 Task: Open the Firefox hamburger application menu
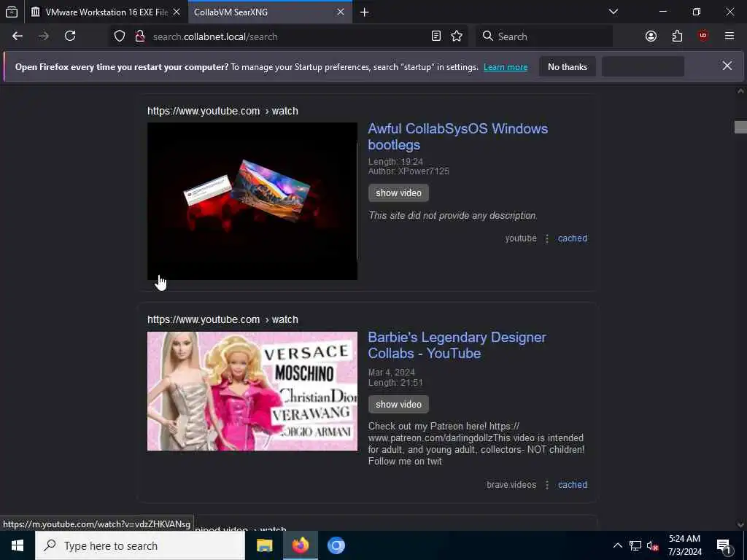click(x=729, y=36)
